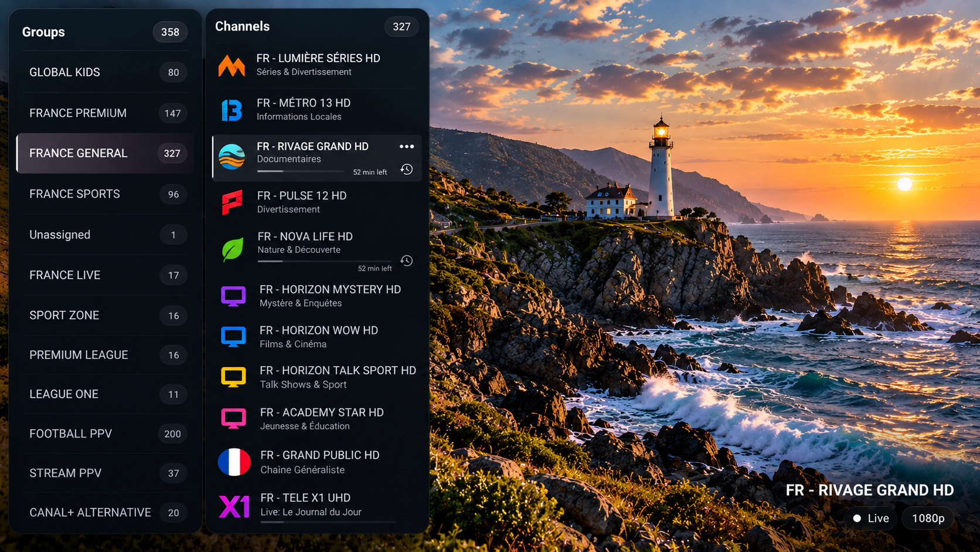Click the Live indicator badge
980x552 pixels.
click(871, 519)
